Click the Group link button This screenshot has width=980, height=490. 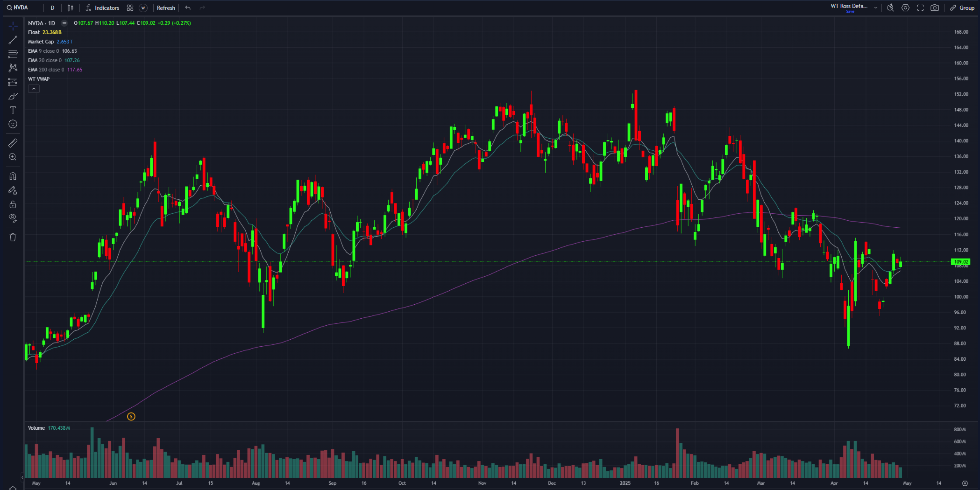click(x=962, y=8)
